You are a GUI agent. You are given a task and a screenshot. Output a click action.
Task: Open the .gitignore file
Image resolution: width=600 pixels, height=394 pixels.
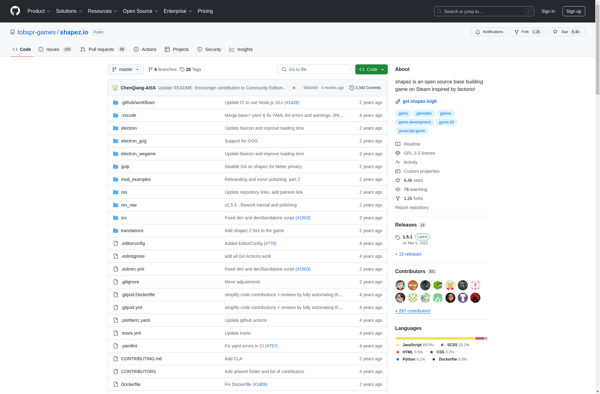(130, 282)
